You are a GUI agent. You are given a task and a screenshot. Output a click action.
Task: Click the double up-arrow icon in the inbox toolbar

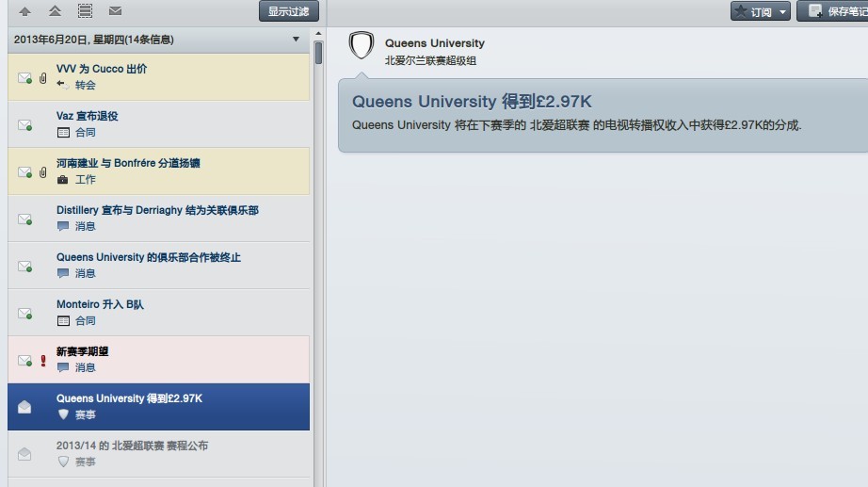click(55, 11)
